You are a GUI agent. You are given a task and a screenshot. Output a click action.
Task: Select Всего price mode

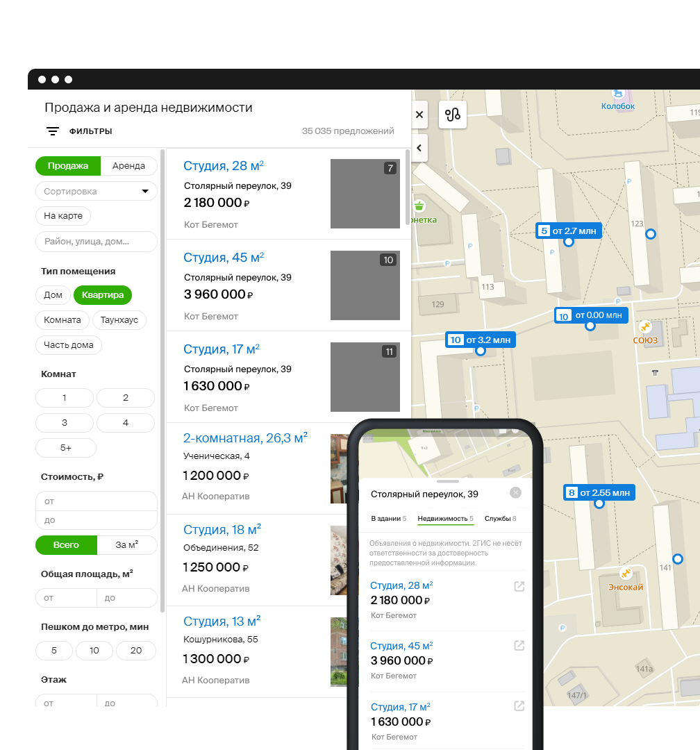(66, 545)
